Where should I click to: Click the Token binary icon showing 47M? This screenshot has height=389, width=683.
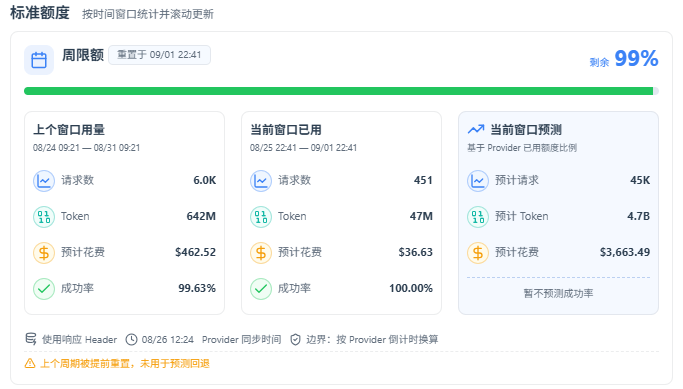pyautogui.click(x=261, y=217)
